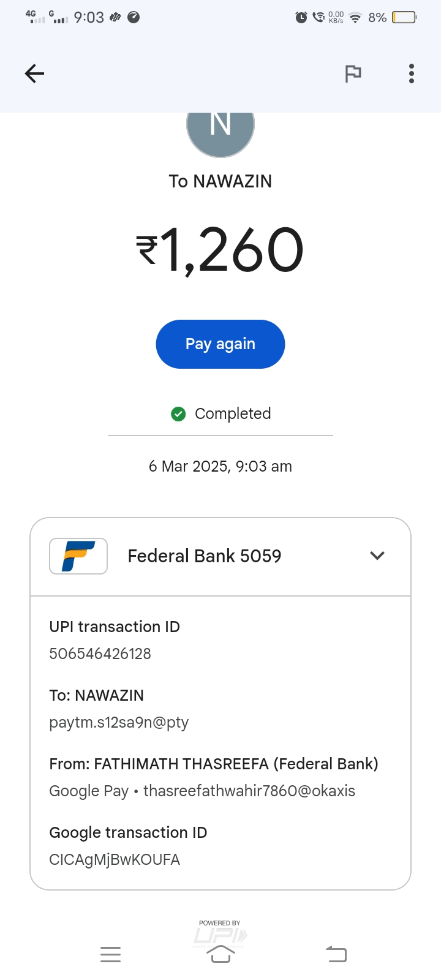
Task: Tap the NAWAZIN profile avatar
Action: pos(221,130)
